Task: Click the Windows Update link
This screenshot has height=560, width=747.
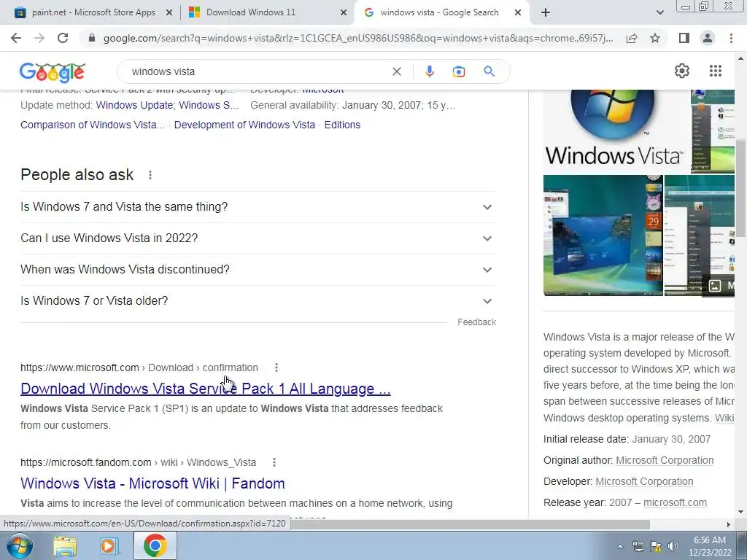Action: [135, 105]
